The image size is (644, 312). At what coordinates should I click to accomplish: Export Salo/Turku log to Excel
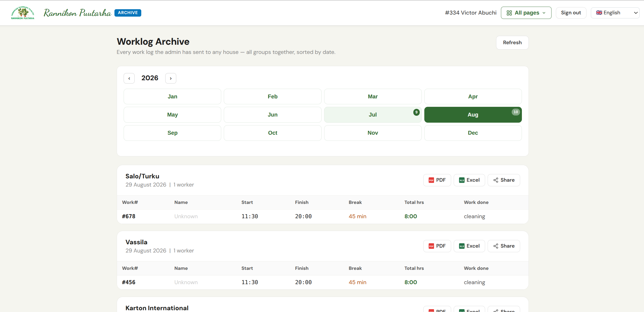469,180
